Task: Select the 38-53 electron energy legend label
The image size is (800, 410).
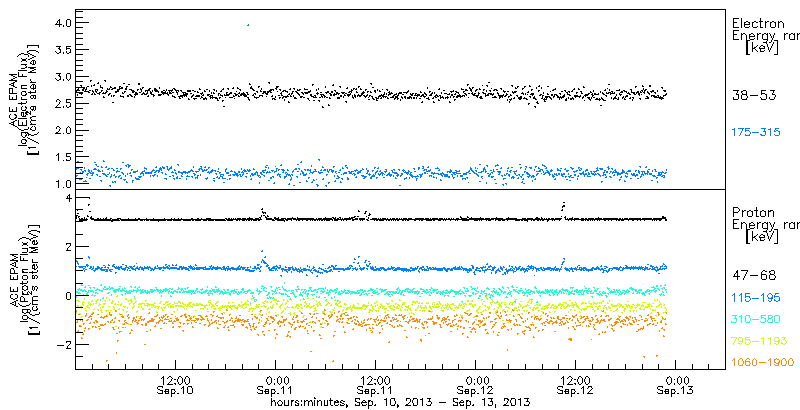Action: click(x=754, y=95)
